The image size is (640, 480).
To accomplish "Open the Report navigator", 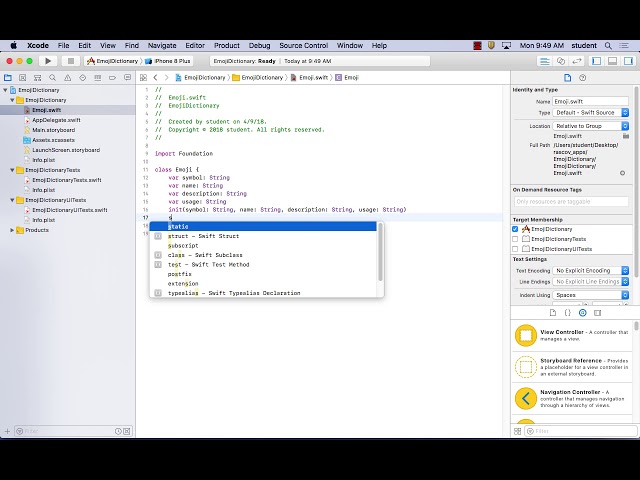I will tap(127, 78).
